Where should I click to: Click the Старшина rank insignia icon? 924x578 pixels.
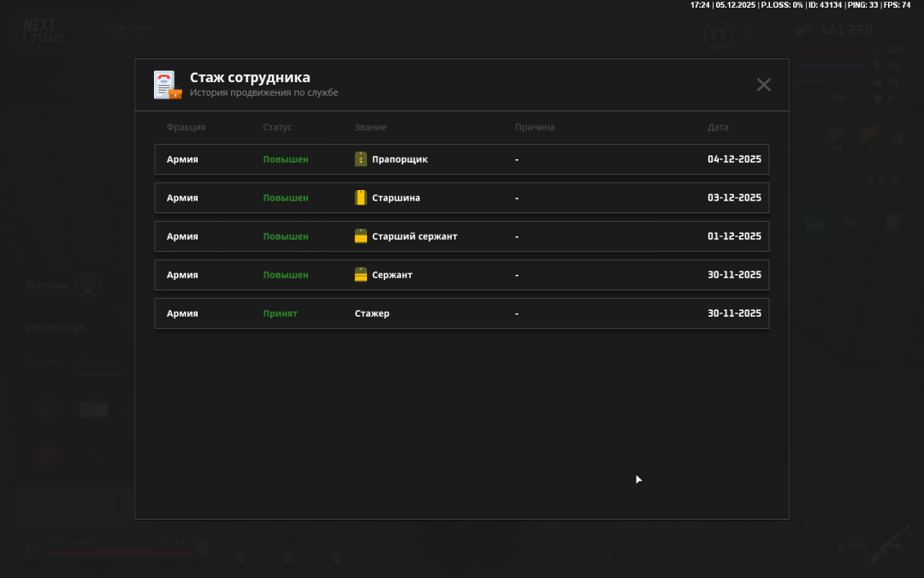361,198
